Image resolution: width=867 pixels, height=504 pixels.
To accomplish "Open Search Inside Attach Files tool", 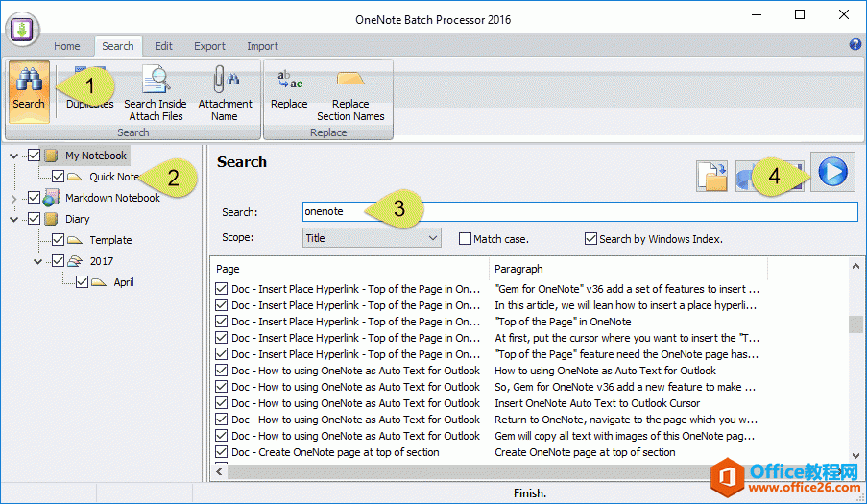I will tap(155, 92).
